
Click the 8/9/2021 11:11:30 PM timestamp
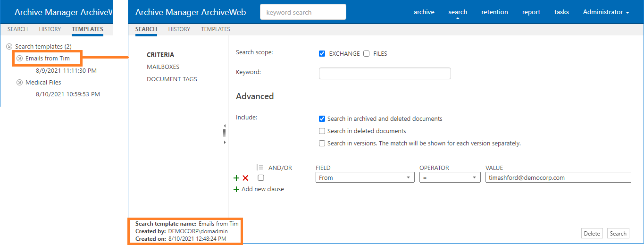(x=67, y=71)
